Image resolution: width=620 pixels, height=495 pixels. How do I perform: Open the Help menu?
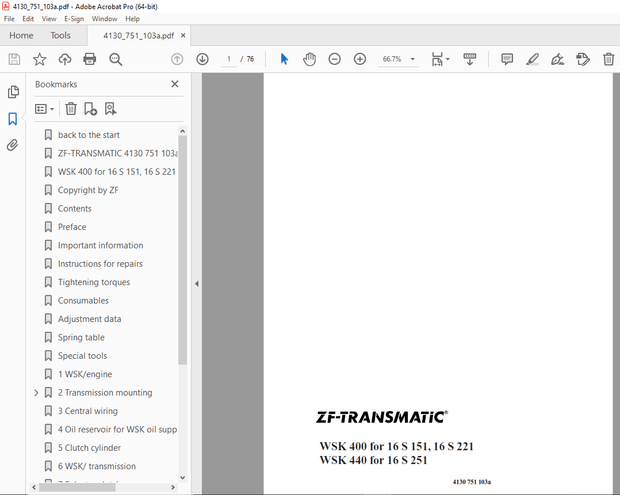(132, 19)
